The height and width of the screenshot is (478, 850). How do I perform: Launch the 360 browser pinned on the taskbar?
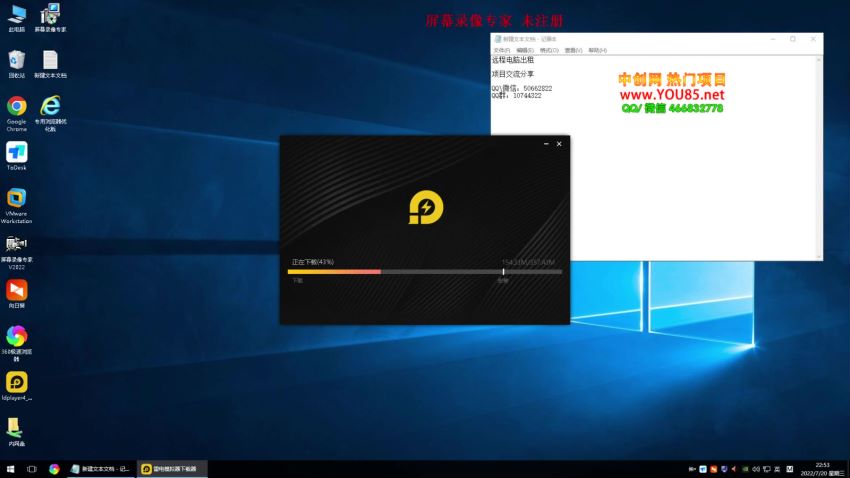tap(54, 469)
